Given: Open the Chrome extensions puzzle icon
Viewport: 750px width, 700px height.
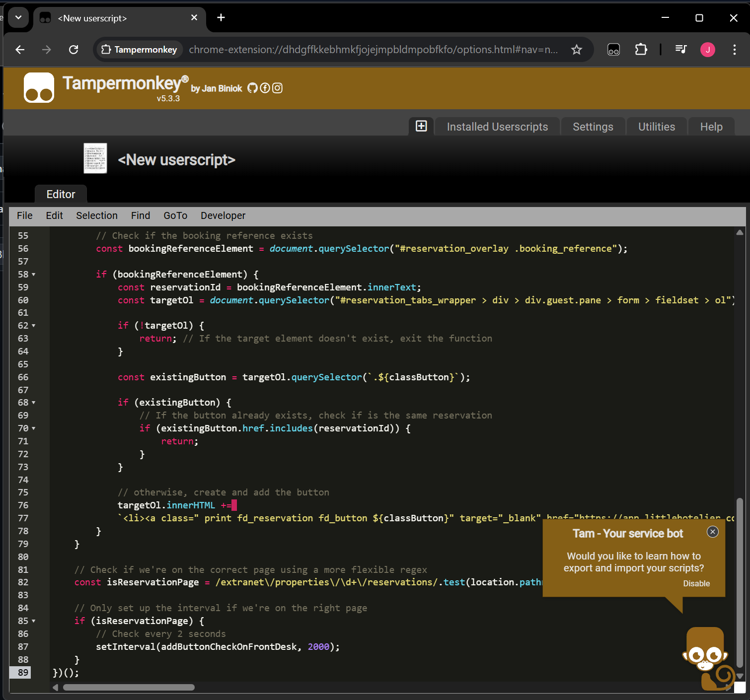Looking at the screenshot, I should click(641, 50).
